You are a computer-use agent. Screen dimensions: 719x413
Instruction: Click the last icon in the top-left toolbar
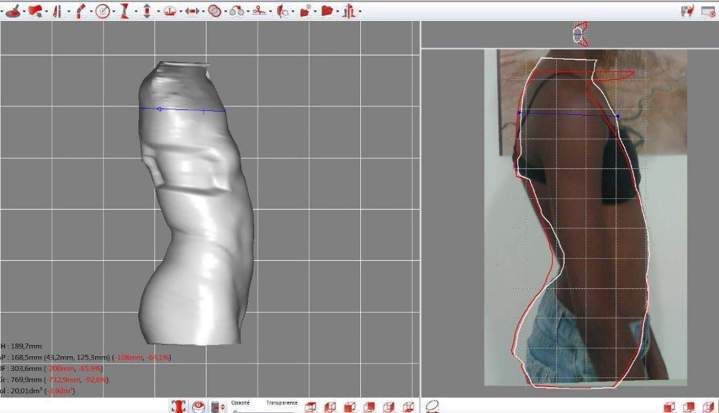coord(349,11)
